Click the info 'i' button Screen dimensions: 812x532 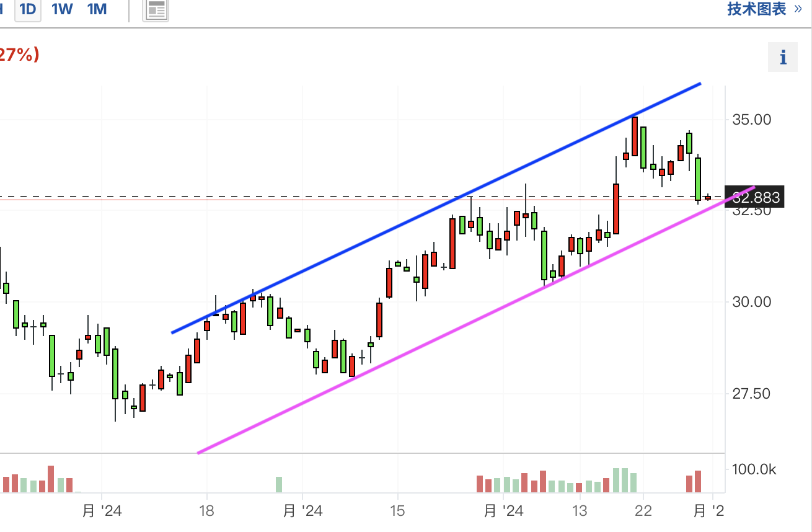point(783,58)
